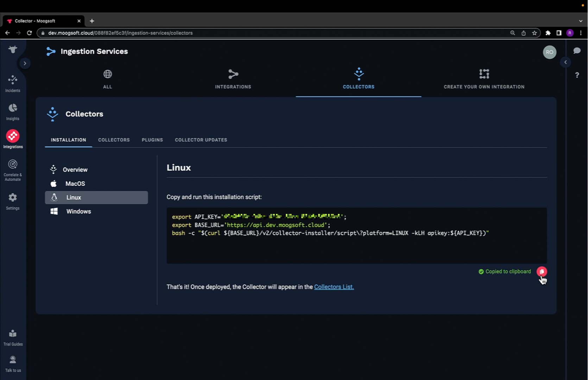Open Incidents in the sidebar
This screenshot has width=588, height=380.
(x=13, y=84)
